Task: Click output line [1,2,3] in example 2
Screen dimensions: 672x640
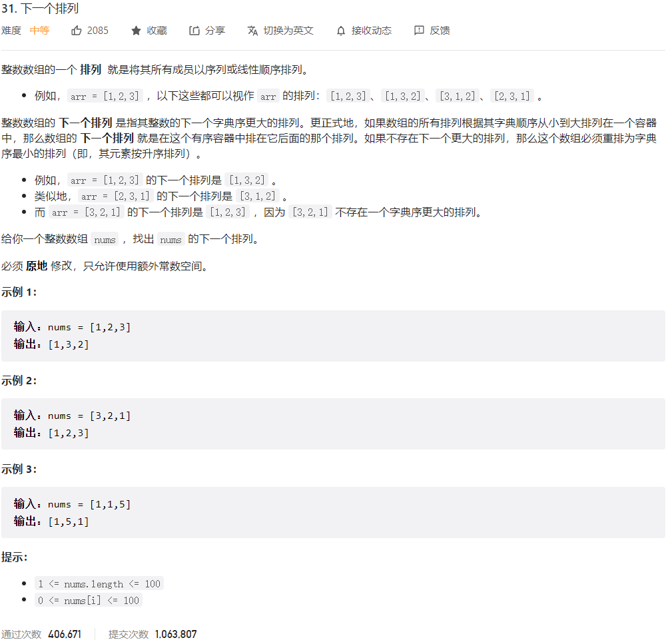Action: point(51,433)
